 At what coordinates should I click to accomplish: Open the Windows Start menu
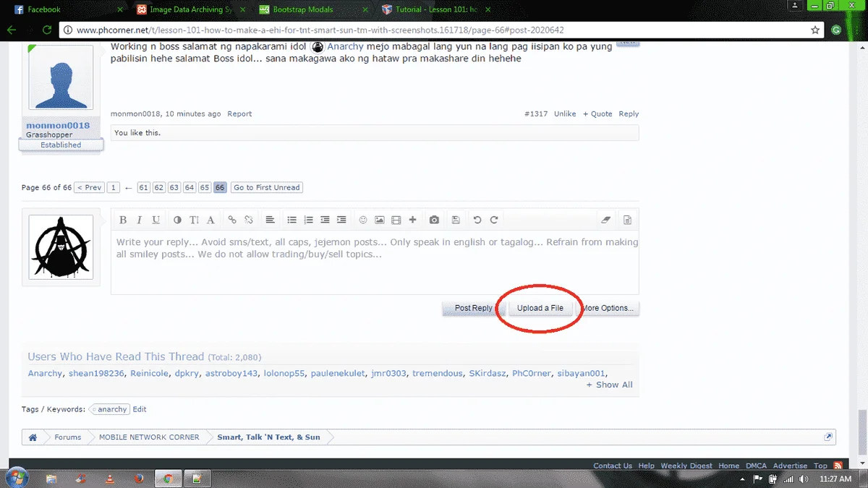coord(16,478)
